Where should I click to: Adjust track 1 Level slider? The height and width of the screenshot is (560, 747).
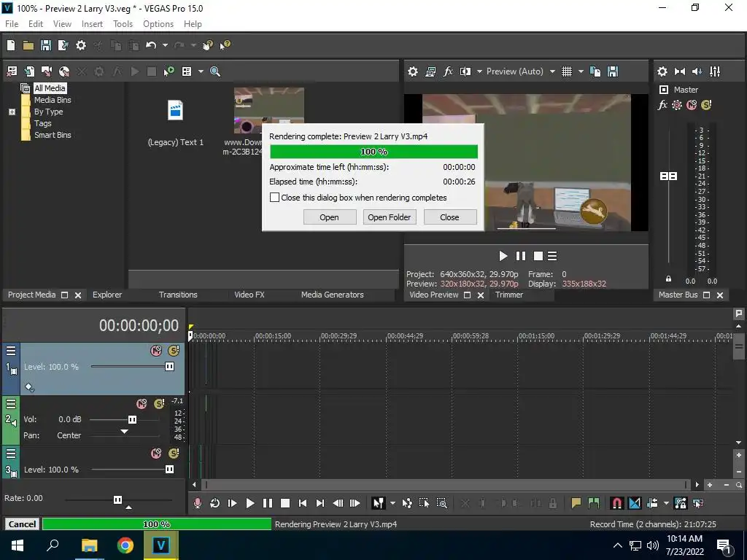pos(169,366)
